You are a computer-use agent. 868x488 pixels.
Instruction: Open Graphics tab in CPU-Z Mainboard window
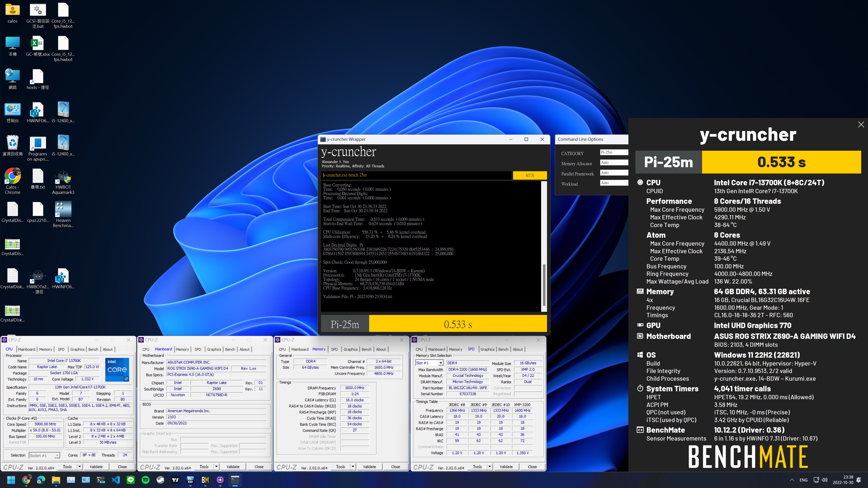coord(214,349)
